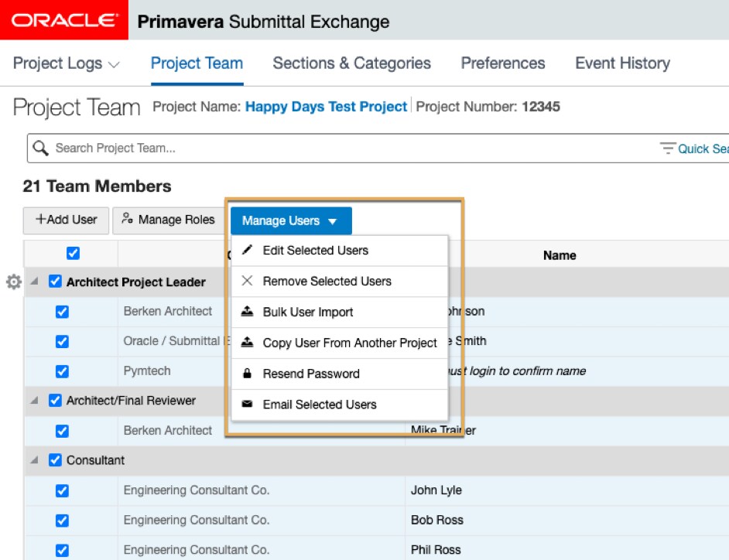The width and height of the screenshot is (729, 560).
Task: Click the gear icon left of the table
Action: coord(13,282)
